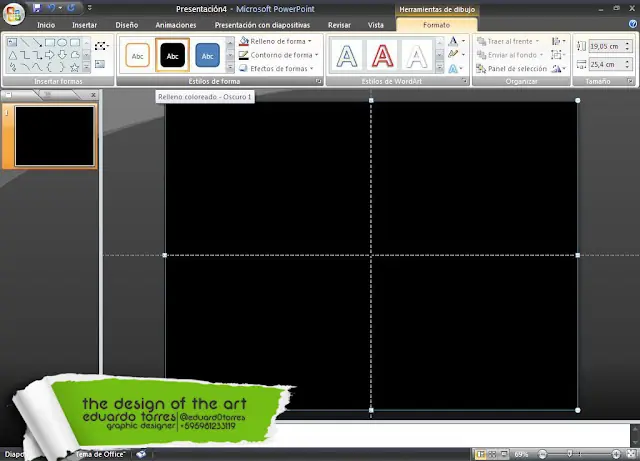Image resolution: width=640 pixels, height=461 pixels.
Task: Click Enviar al fondo
Action: (510, 55)
